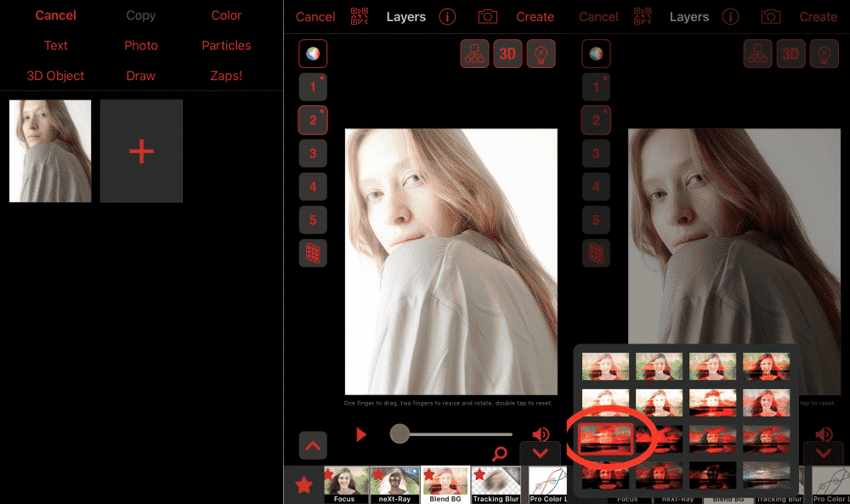The image size is (850, 504).
Task: Activate the star favorites tab in the filter strip
Action: tap(303, 485)
